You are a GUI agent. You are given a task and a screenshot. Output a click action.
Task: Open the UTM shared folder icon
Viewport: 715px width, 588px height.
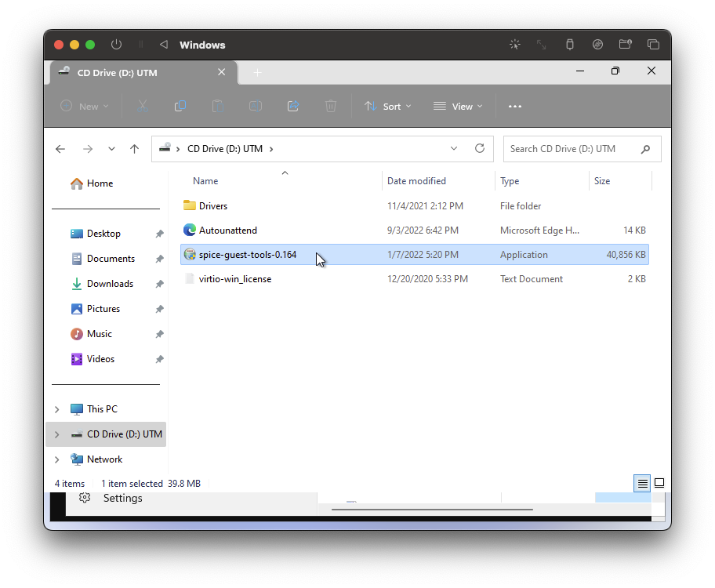point(625,44)
